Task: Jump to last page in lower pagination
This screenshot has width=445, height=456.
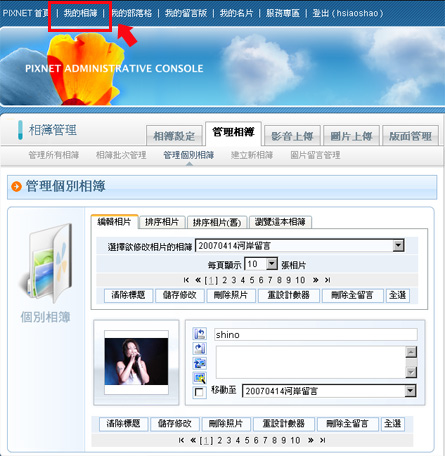Action: pyautogui.click(x=323, y=440)
